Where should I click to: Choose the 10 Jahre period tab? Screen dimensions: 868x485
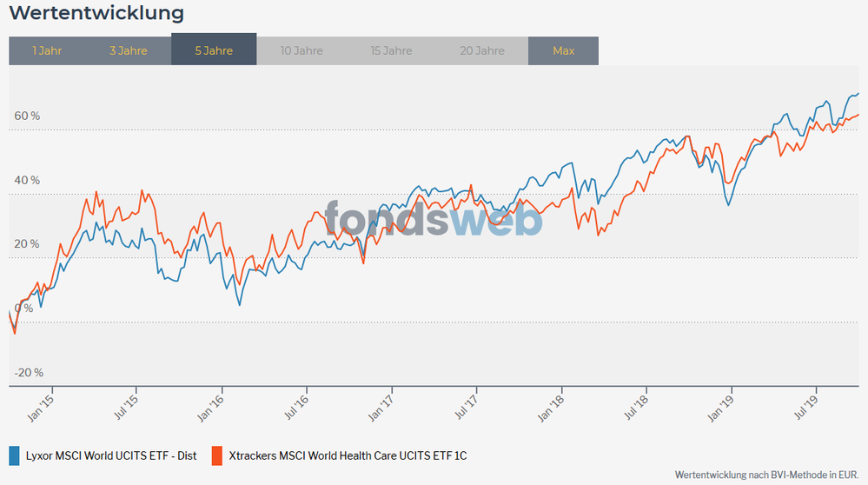pyautogui.click(x=301, y=50)
